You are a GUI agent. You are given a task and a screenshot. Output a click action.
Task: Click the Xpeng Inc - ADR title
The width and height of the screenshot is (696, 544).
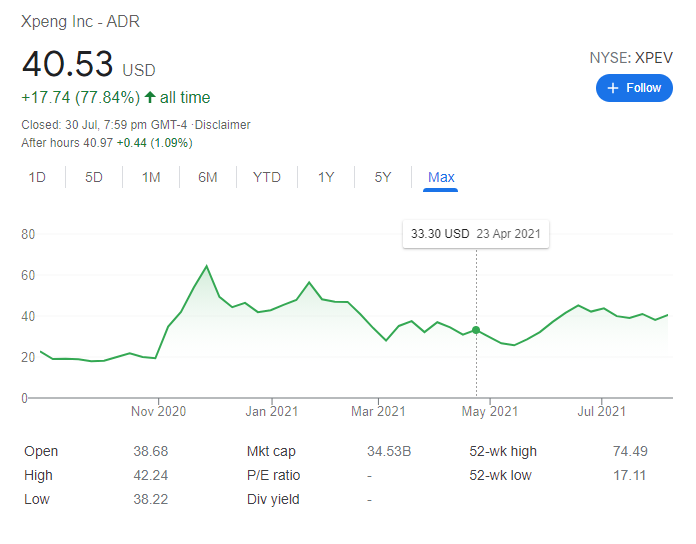80,21
